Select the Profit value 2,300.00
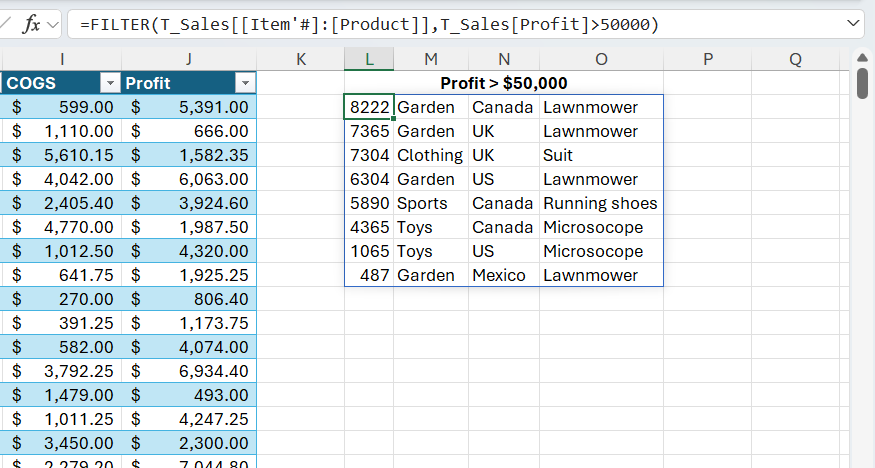 point(189,443)
